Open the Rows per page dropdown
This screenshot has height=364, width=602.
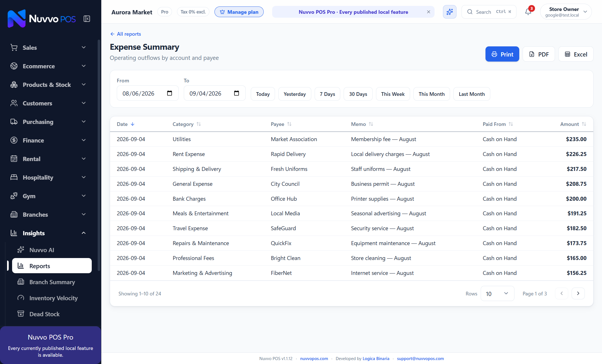click(497, 293)
